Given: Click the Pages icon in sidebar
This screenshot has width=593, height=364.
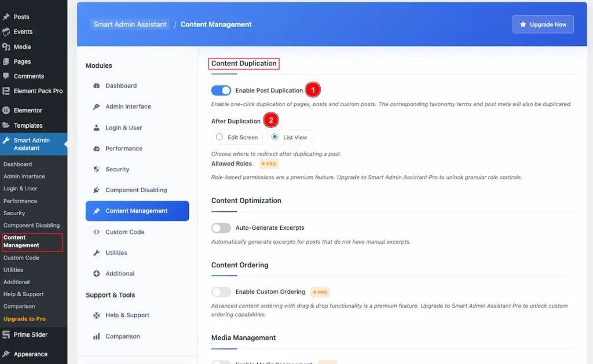Looking at the screenshot, I should click(x=6, y=61).
